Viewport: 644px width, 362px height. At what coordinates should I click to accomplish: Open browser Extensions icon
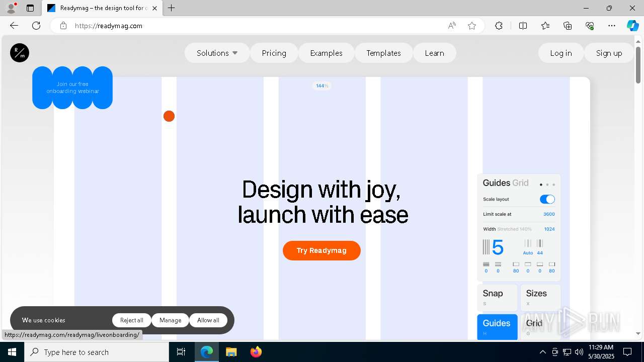499,26
